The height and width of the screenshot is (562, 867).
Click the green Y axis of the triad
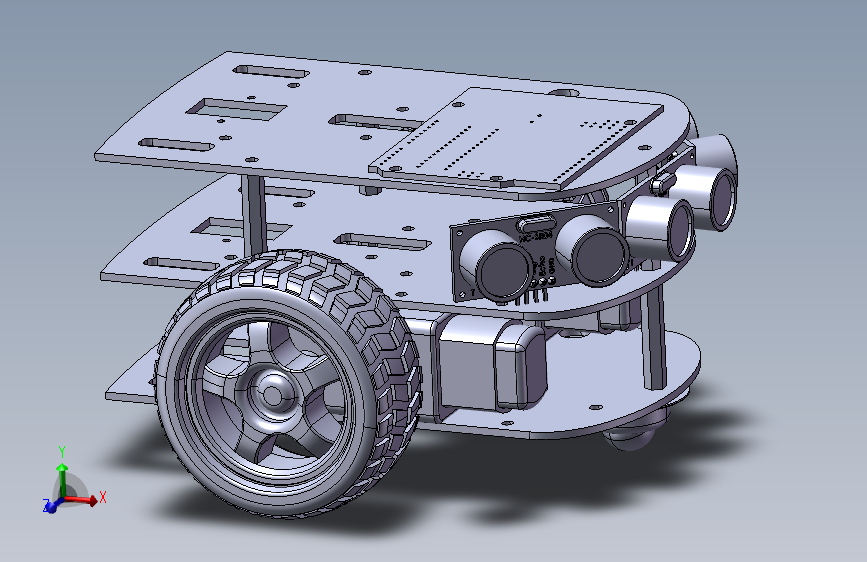pos(62,480)
